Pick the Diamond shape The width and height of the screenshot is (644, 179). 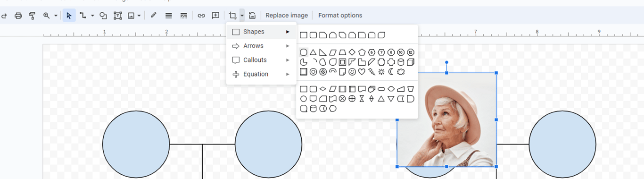pyautogui.click(x=352, y=52)
